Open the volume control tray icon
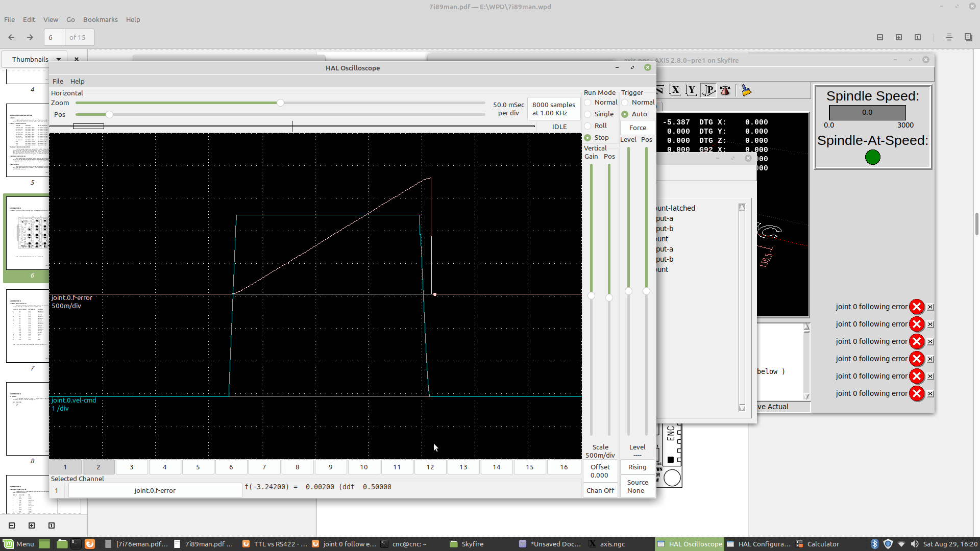 [915, 544]
